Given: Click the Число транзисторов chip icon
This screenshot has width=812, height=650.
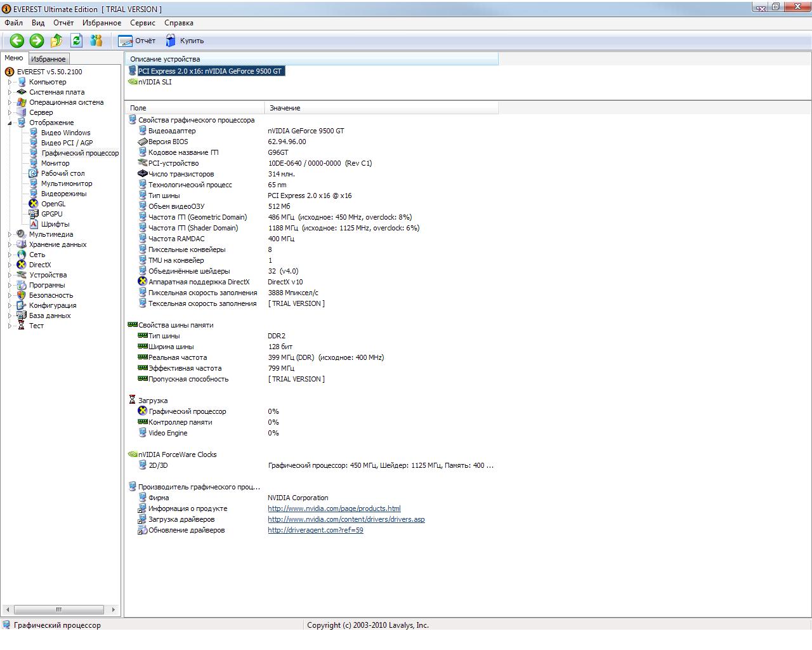Looking at the screenshot, I should 142,174.
